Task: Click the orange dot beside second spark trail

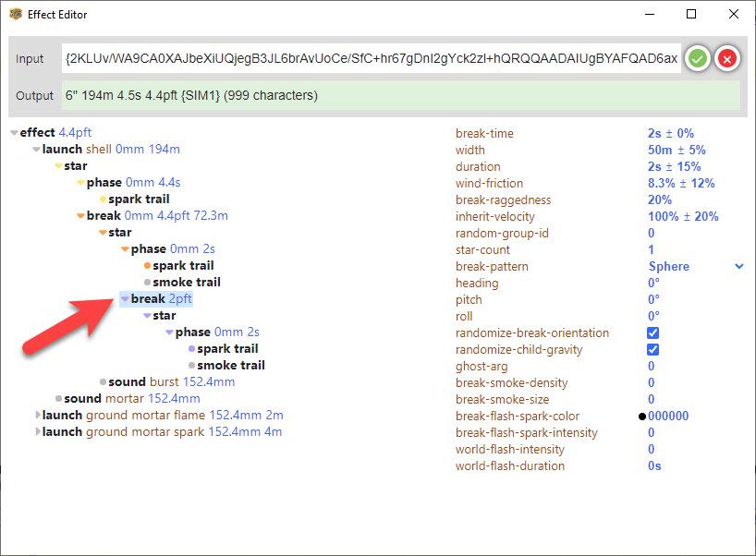Action: click(x=147, y=266)
